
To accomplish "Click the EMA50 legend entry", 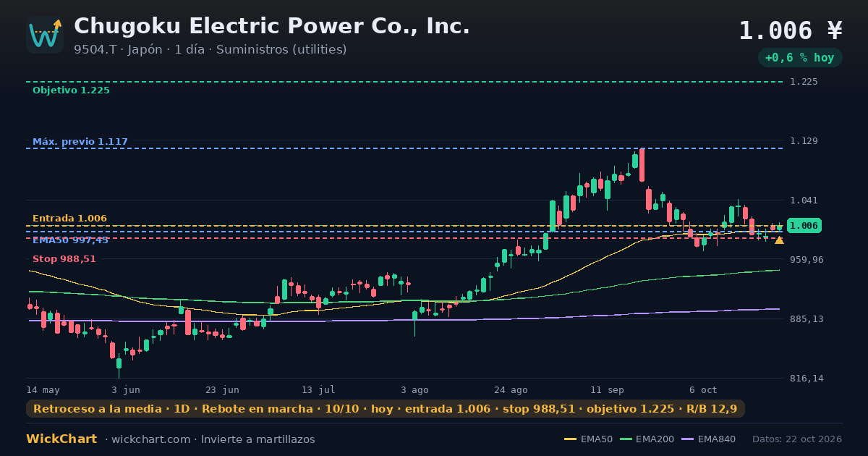I will point(588,439).
